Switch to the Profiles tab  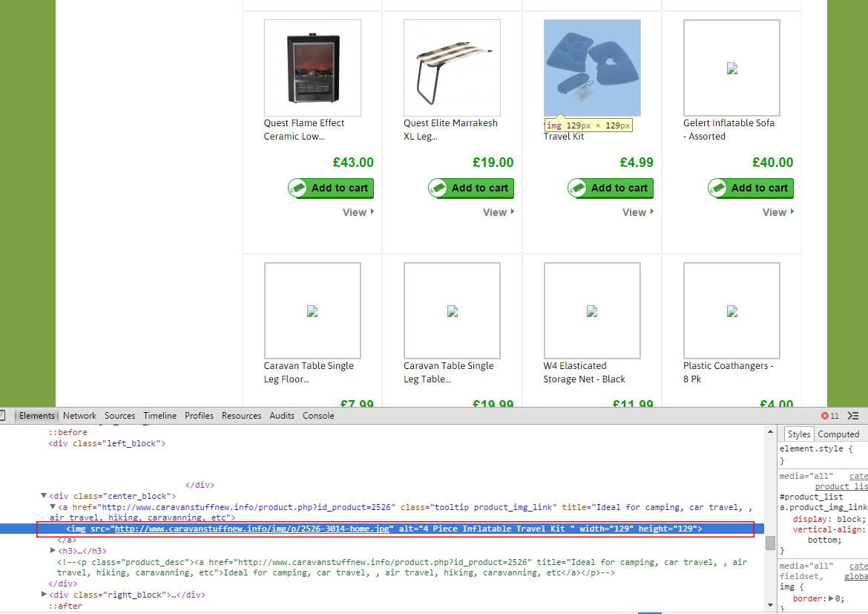[x=199, y=416]
